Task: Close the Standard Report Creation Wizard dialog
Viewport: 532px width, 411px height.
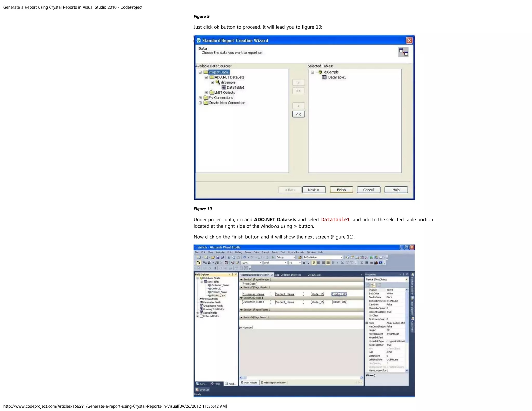Action: click(x=409, y=40)
